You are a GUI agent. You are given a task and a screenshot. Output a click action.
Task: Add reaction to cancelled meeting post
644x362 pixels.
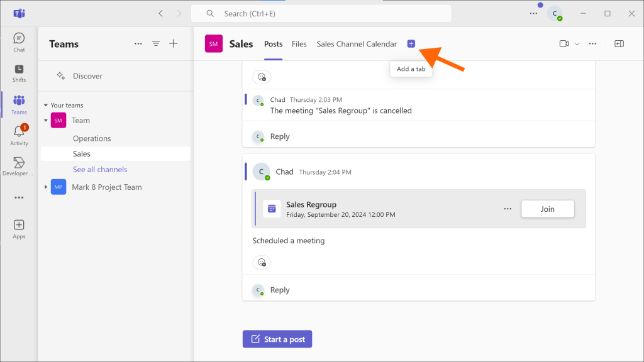(x=262, y=77)
